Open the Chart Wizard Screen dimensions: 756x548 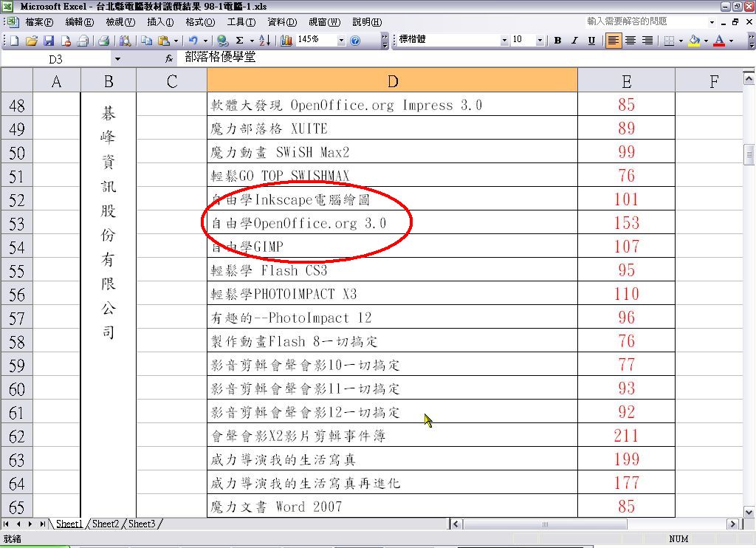coord(286,41)
